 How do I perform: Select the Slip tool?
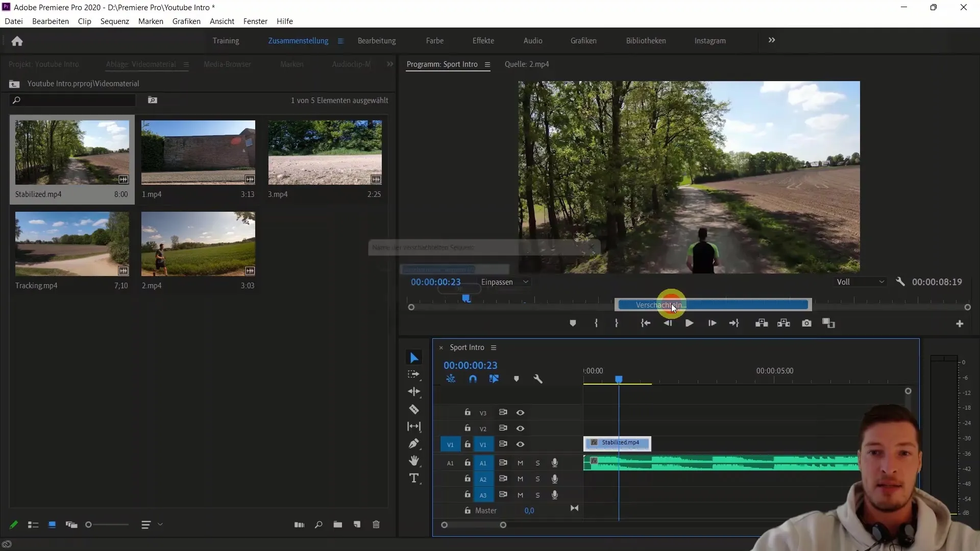(x=414, y=427)
